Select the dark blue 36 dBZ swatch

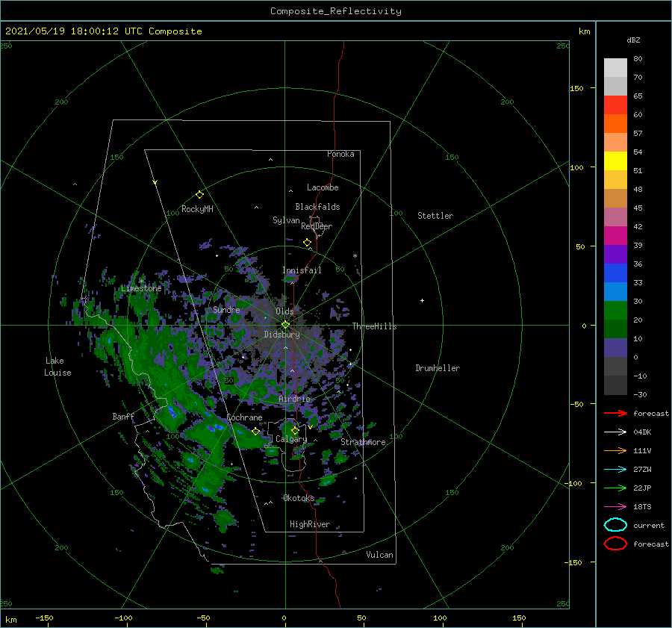615,273
